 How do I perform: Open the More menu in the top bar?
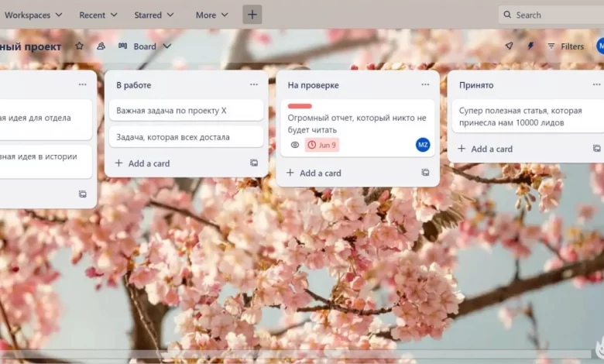[211, 15]
